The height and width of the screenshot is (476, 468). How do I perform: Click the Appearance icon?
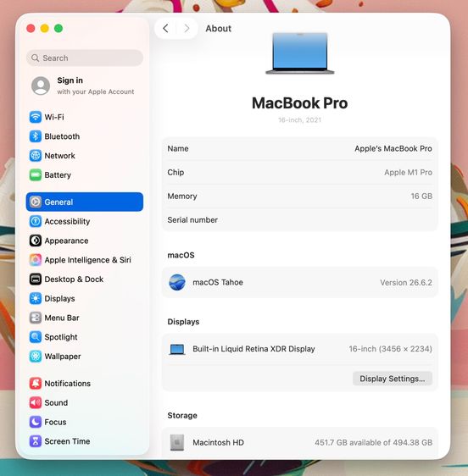[36, 241]
